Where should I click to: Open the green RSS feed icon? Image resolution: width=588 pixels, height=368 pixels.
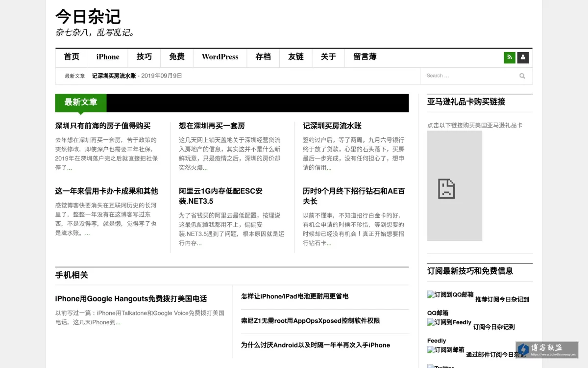coord(510,57)
